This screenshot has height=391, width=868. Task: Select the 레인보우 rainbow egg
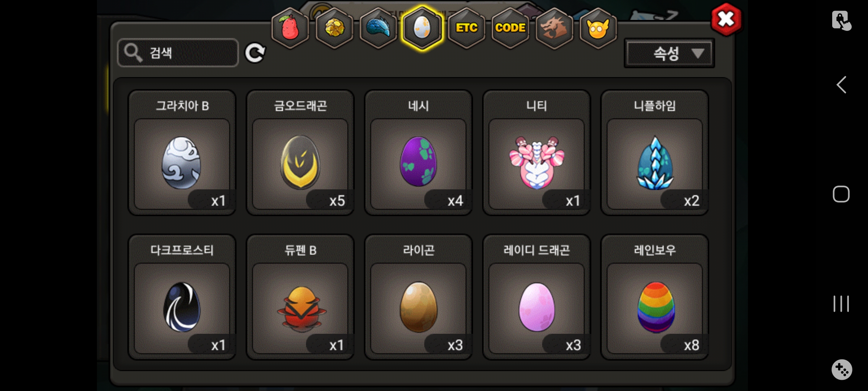(x=655, y=297)
